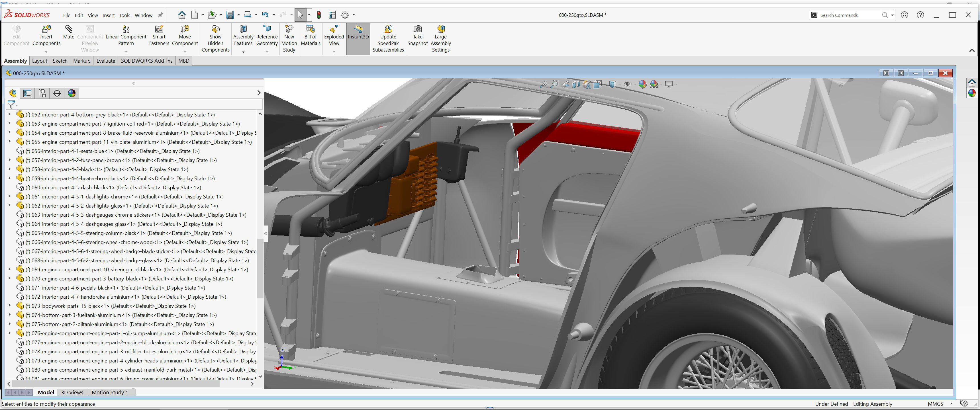Toggle Section View in viewport toolbar
This screenshot has height=410, width=980.
576,85
